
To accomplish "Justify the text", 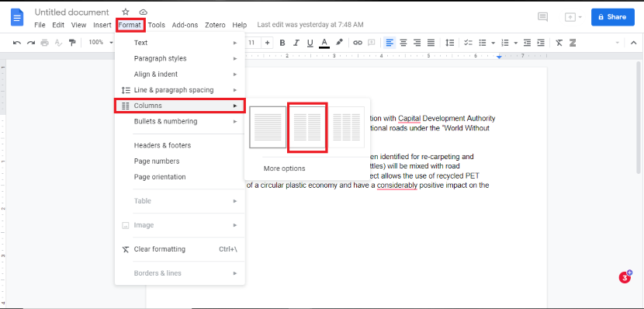I will click(x=431, y=43).
